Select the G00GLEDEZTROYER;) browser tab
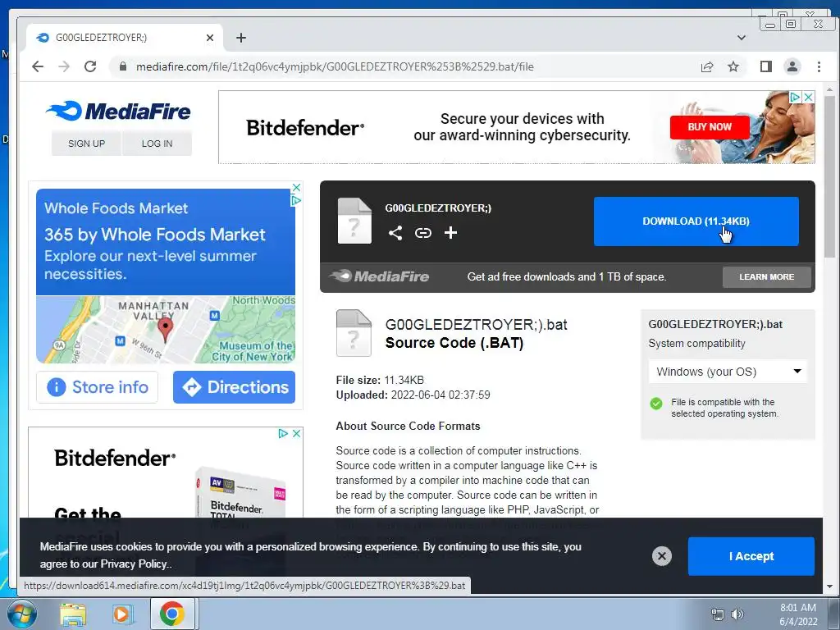The image size is (840, 630). click(125, 38)
